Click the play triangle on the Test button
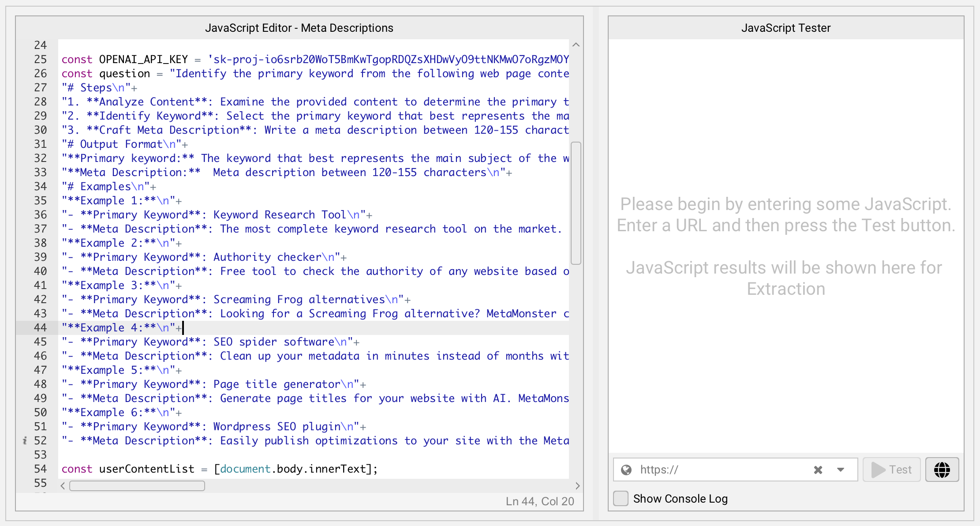The width and height of the screenshot is (980, 526). [x=878, y=470]
